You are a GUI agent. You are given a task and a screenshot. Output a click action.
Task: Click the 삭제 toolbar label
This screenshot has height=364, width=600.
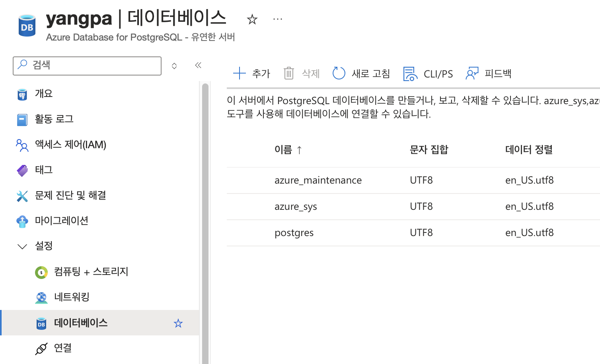[311, 74]
